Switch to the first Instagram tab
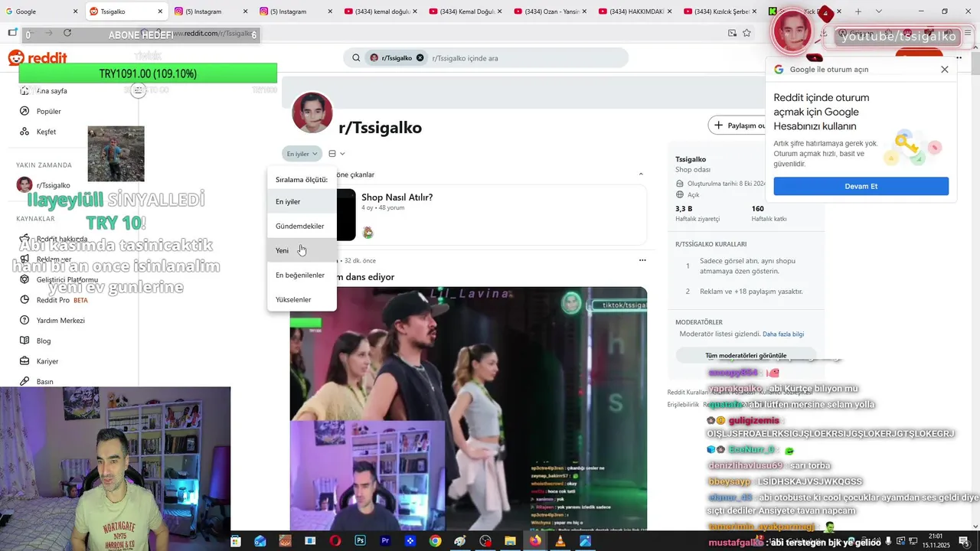This screenshot has width=980, height=551. pyautogui.click(x=211, y=11)
